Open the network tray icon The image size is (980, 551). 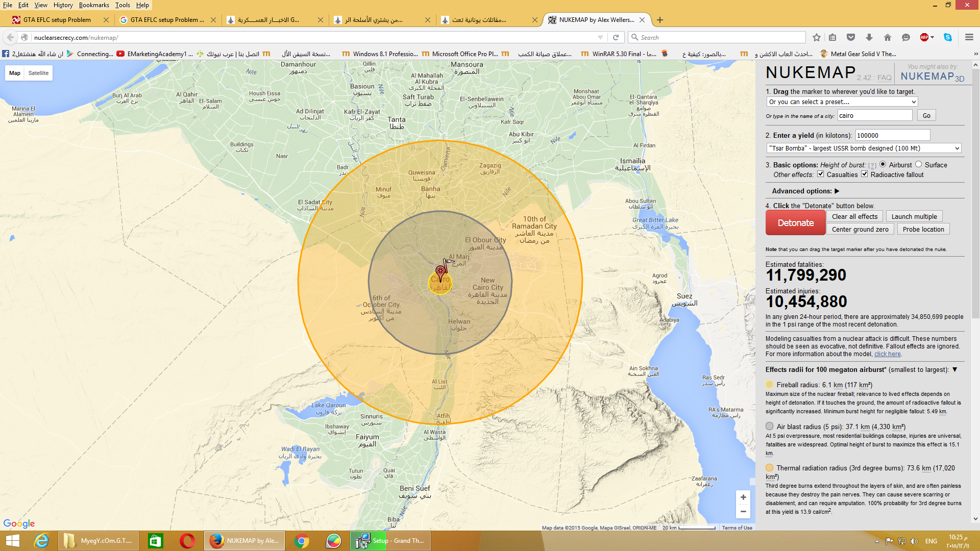(902, 541)
